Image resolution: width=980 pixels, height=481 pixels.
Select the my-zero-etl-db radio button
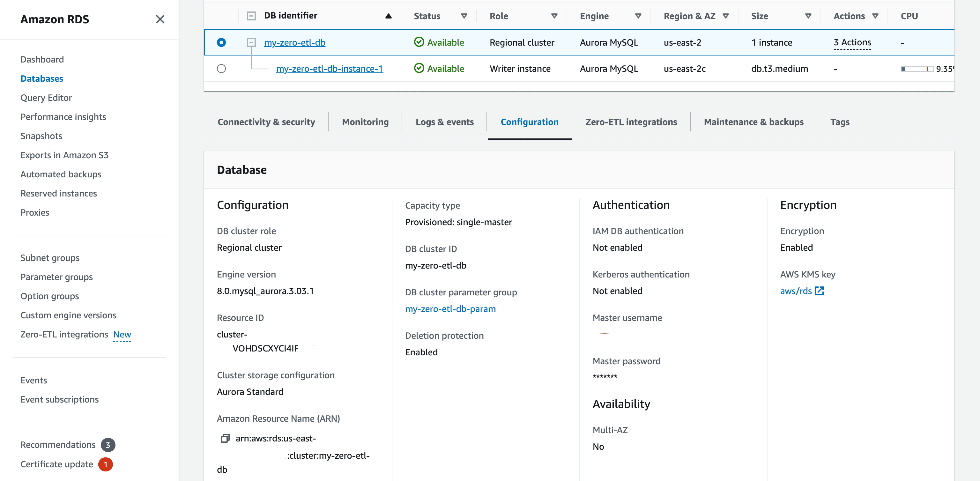tap(221, 42)
